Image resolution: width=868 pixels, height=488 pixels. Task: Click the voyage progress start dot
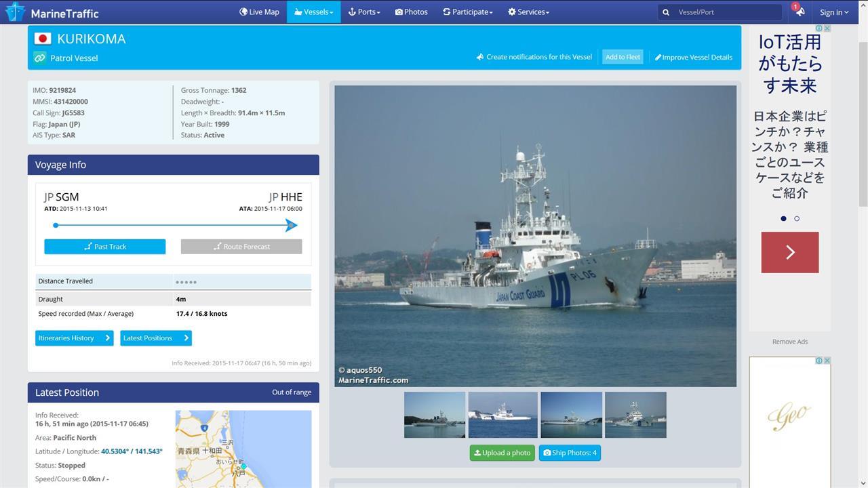pos(56,225)
